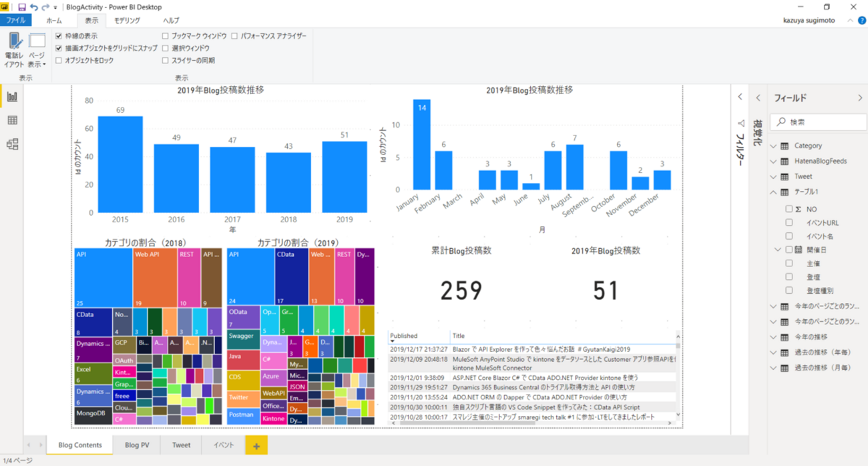Expand the Category table in Fields
The width and height of the screenshot is (868, 466).
tap(774, 146)
